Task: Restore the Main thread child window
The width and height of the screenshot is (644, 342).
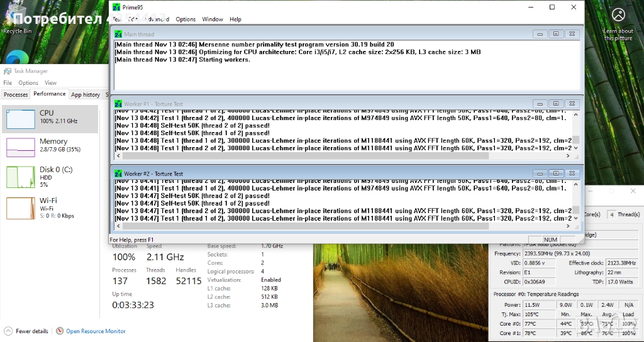Action: 556,34
